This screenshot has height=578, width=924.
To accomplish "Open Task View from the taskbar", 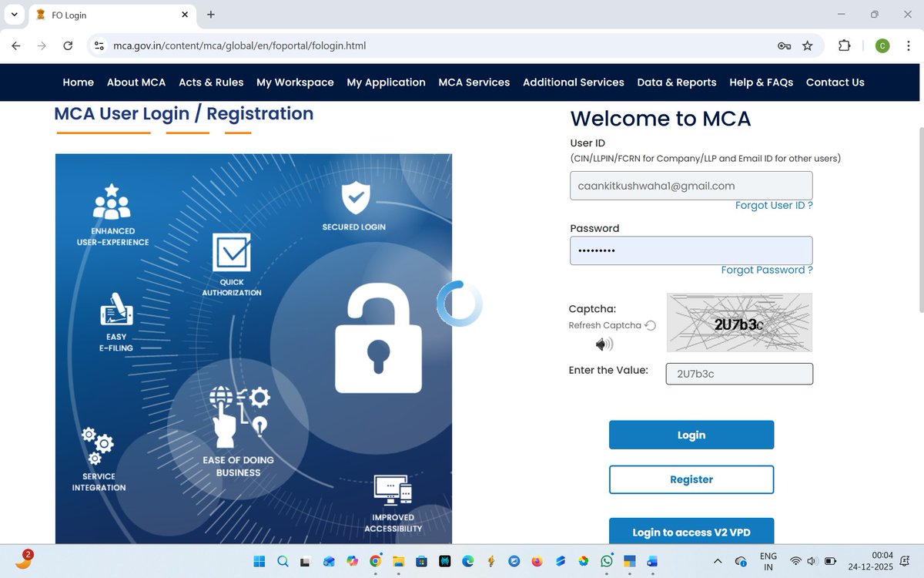I will point(305,561).
